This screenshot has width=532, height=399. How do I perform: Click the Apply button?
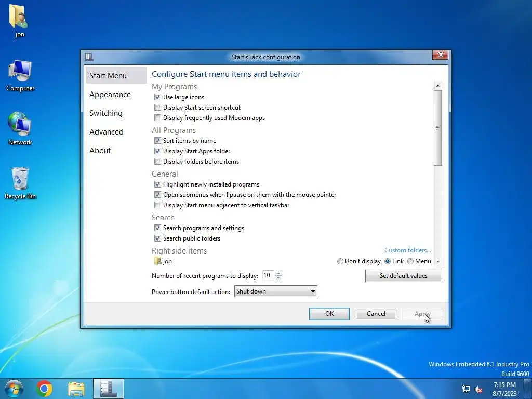pos(422,313)
